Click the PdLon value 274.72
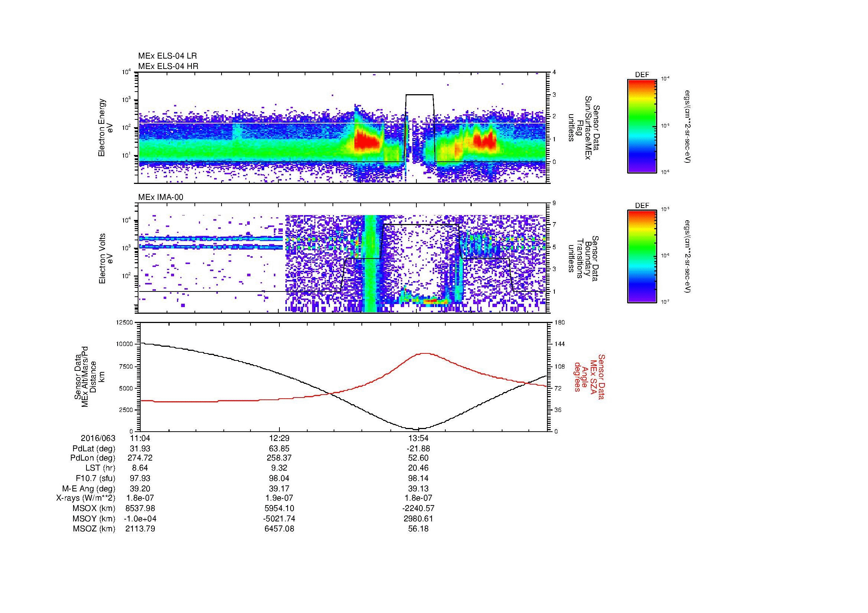This screenshot has height=613, width=868. 140,458
